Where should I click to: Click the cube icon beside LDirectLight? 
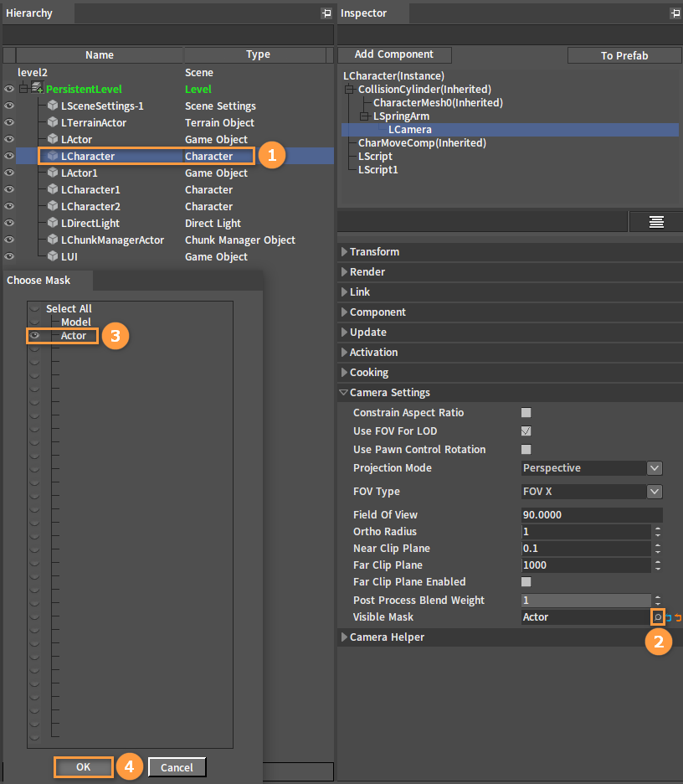click(53, 223)
